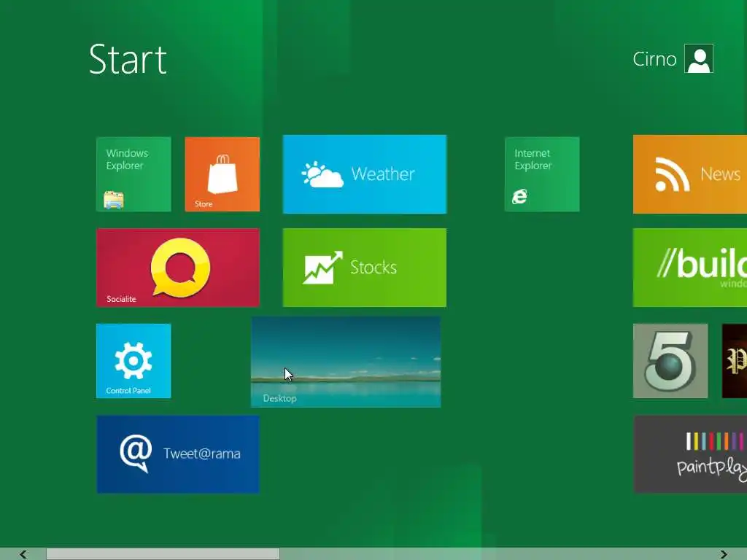This screenshot has height=560, width=747.
Task: Launch the Store tile
Action: click(222, 174)
